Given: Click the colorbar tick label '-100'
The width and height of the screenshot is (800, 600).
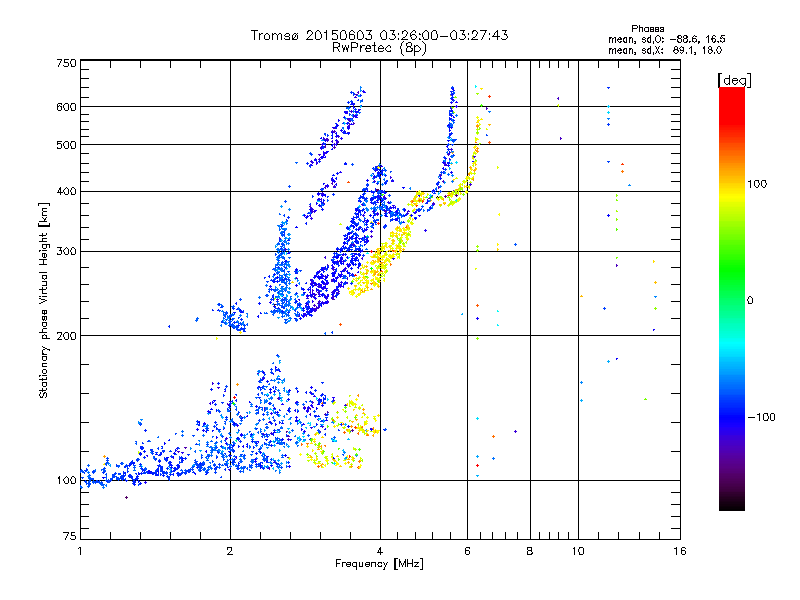Looking at the screenshot, I should (762, 417).
